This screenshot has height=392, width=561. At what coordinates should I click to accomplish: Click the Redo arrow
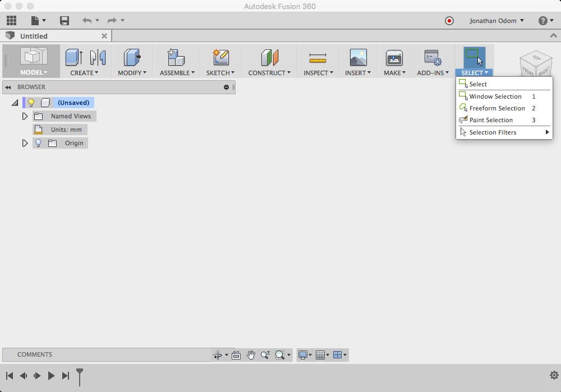pos(112,20)
